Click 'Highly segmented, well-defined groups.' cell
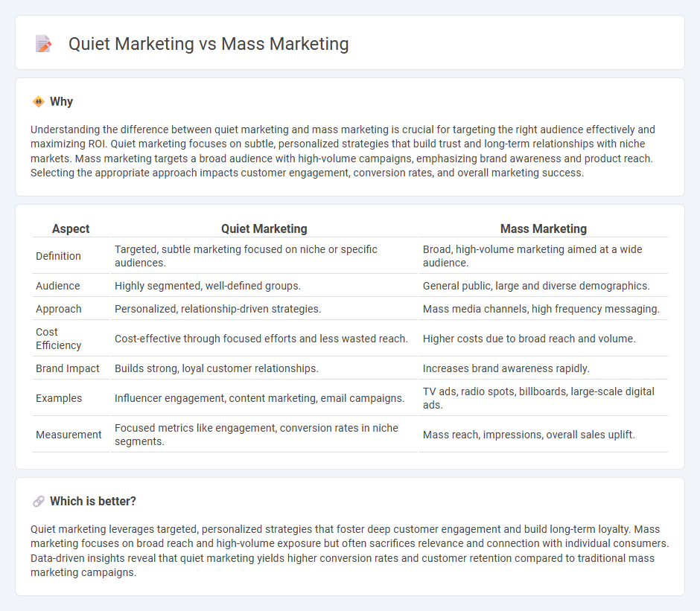 264,286
